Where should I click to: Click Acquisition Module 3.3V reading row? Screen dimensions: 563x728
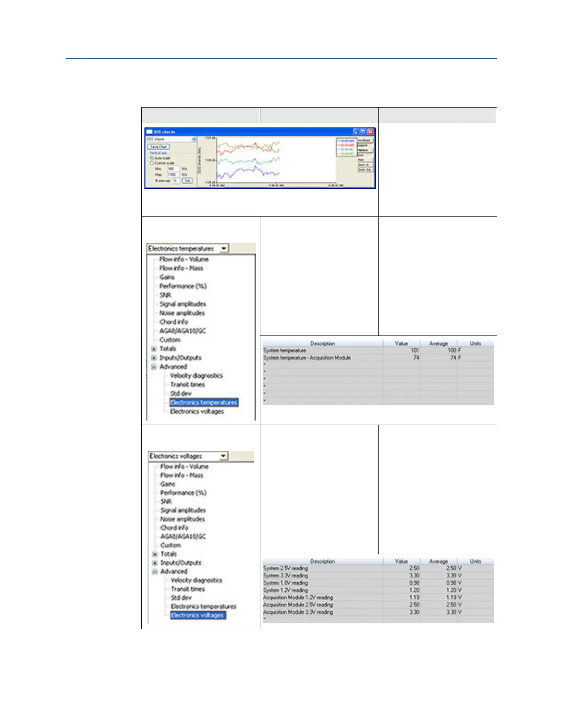click(378, 613)
